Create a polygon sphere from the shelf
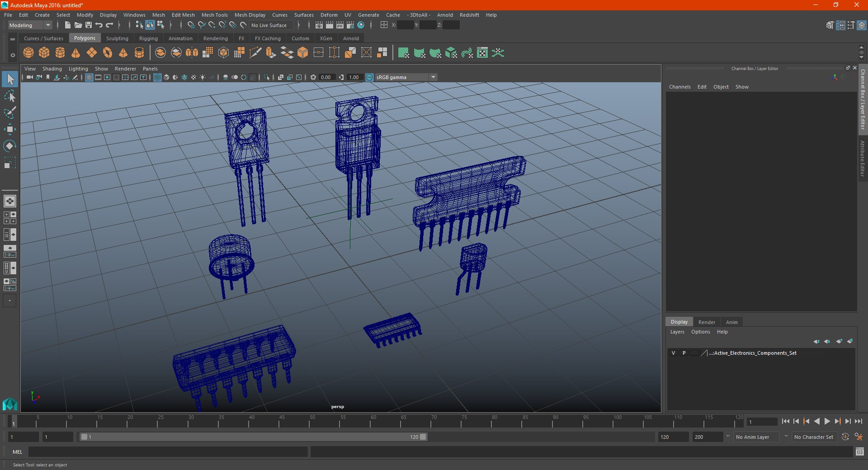 click(28, 53)
